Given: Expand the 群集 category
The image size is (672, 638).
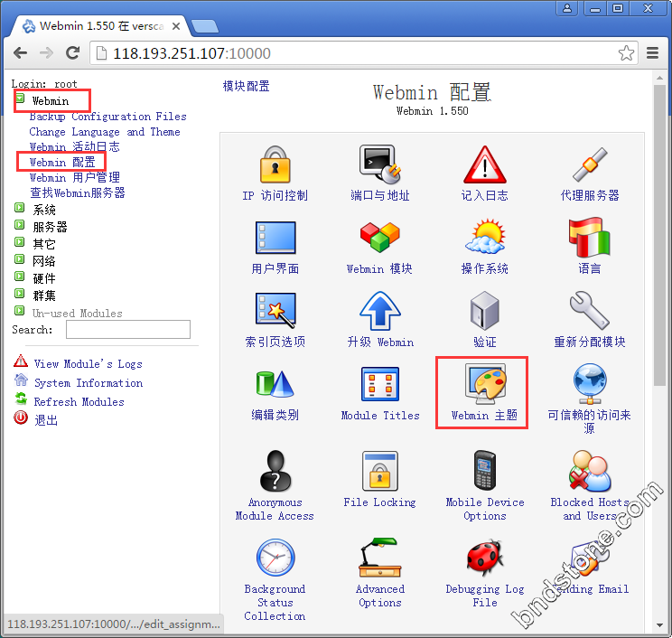Looking at the screenshot, I should (19, 294).
